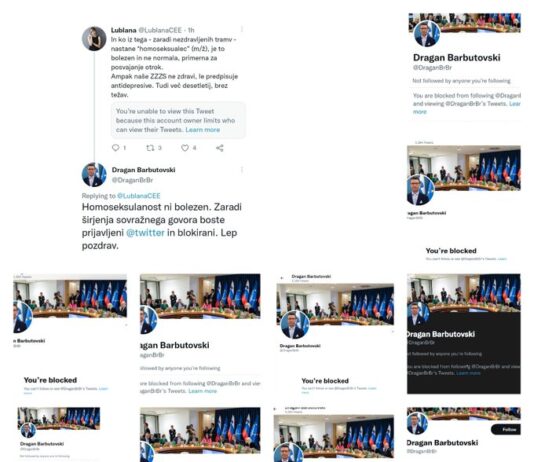Image resolution: width=534 pixels, height=462 pixels.
Task: Open the @twitter mention in the reply
Action: 145,233
